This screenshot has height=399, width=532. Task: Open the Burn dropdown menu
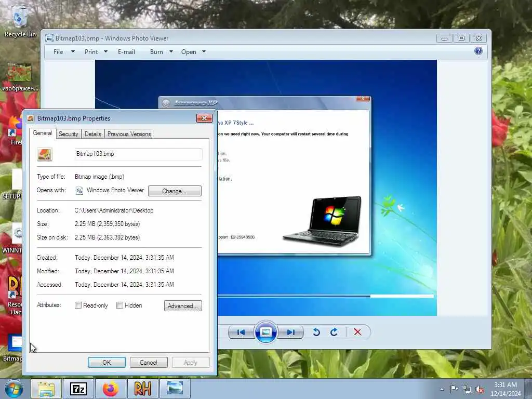(162, 52)
